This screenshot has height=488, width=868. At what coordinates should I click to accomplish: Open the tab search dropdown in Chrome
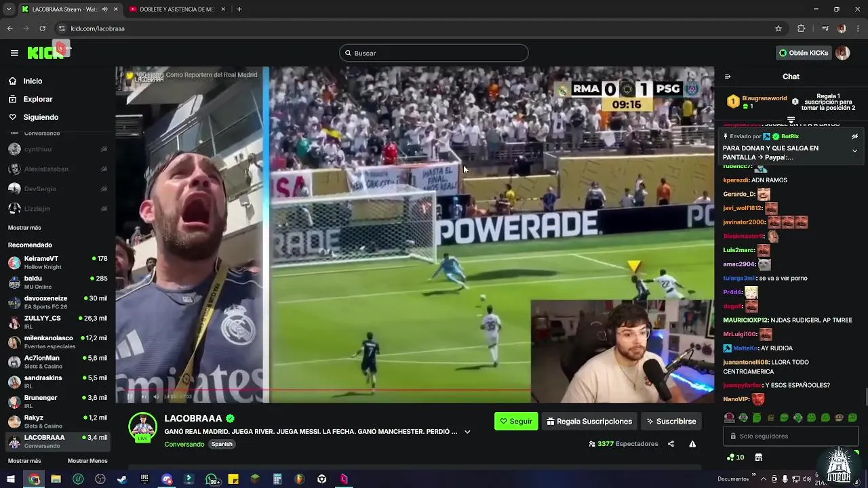tap(9, 9)
